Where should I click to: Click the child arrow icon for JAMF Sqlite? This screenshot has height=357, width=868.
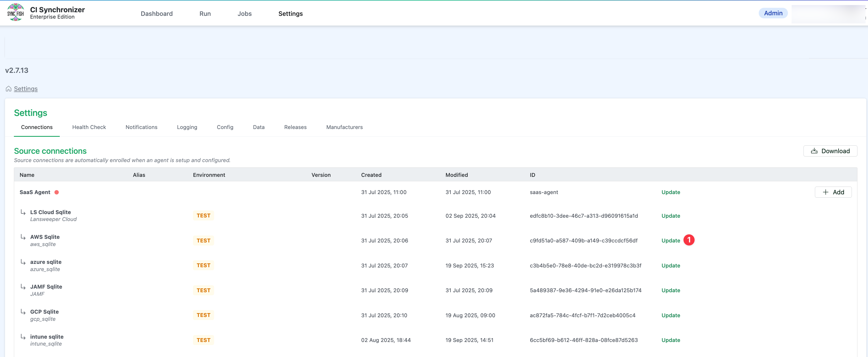point(23,287)
